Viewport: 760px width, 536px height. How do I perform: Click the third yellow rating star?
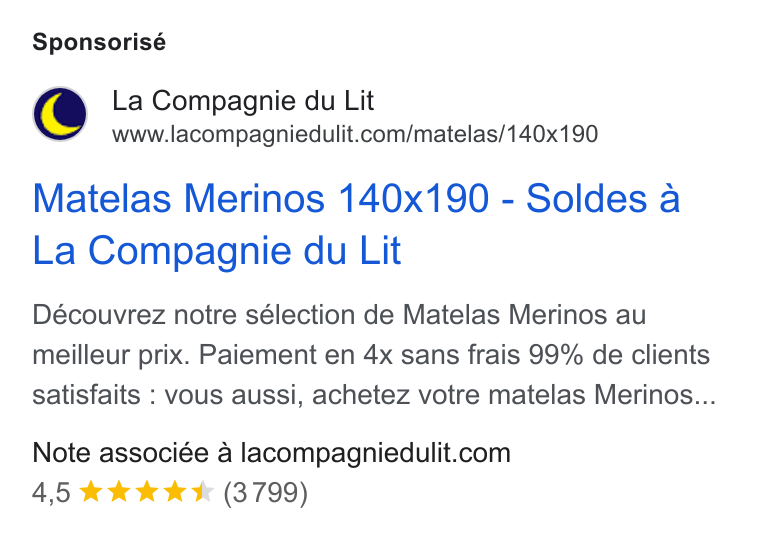(146, 492)
